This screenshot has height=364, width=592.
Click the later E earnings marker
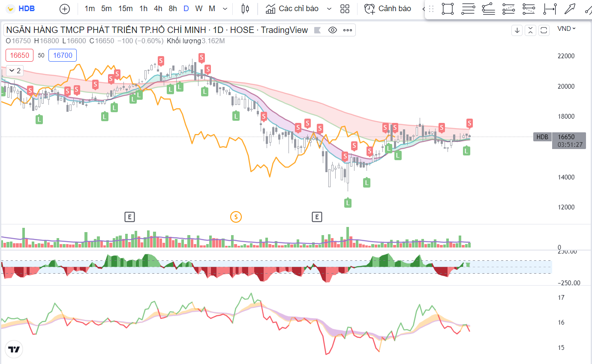pyautogui.click(x=316, y=217)
